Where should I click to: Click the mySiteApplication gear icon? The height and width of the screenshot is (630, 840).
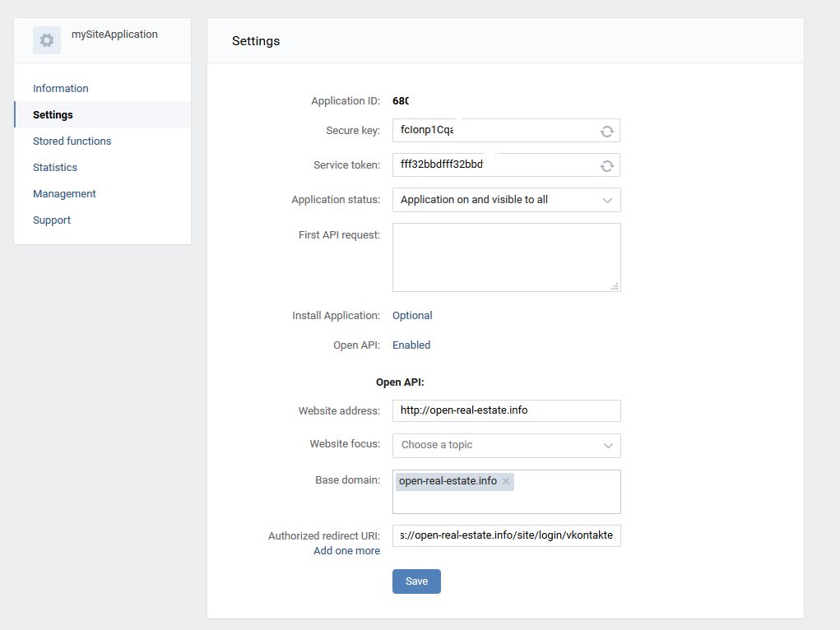[47, 40]
